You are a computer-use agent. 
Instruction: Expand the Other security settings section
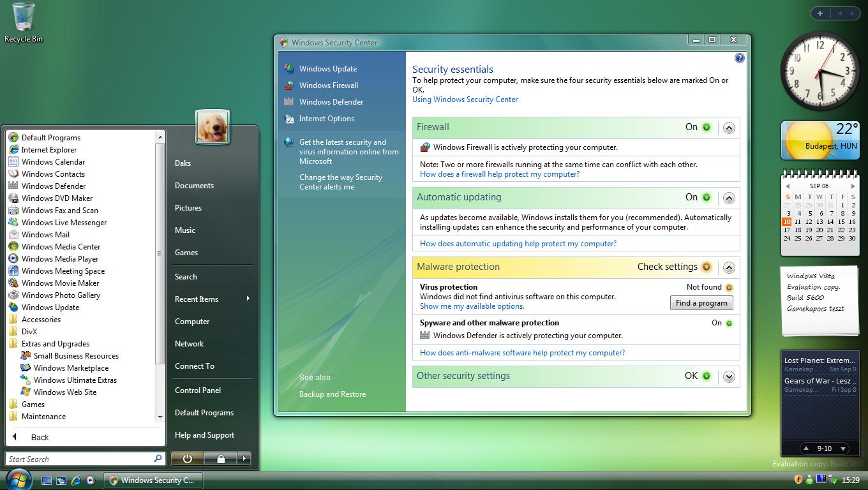tap(729, 376)
